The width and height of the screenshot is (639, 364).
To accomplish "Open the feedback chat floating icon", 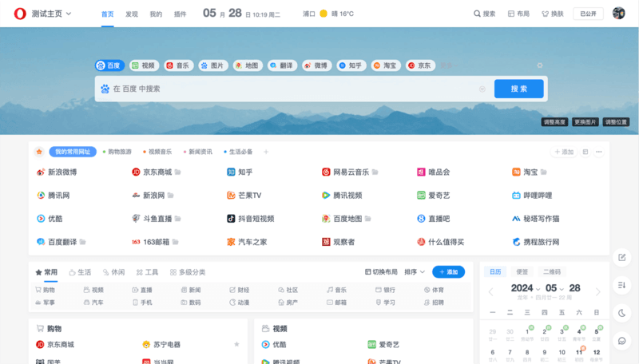I will point(622,341).
